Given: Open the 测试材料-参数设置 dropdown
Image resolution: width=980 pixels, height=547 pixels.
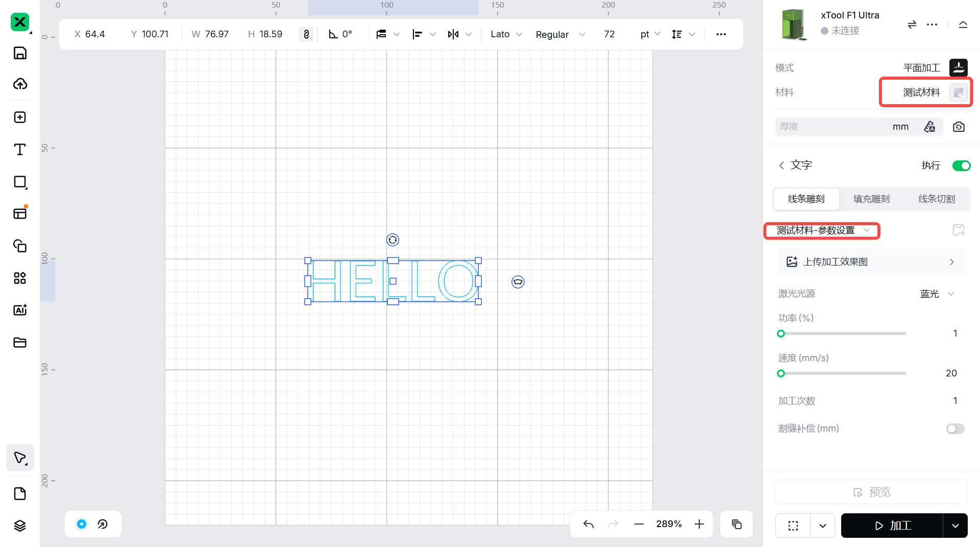Looking at the screenshot, I should (x=822, y=230).
